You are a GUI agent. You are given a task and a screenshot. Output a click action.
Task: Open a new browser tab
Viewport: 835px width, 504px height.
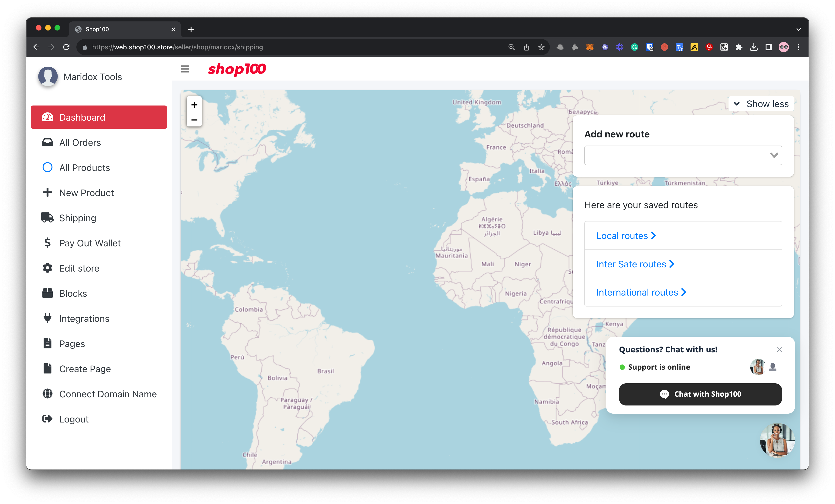[191, 29]
